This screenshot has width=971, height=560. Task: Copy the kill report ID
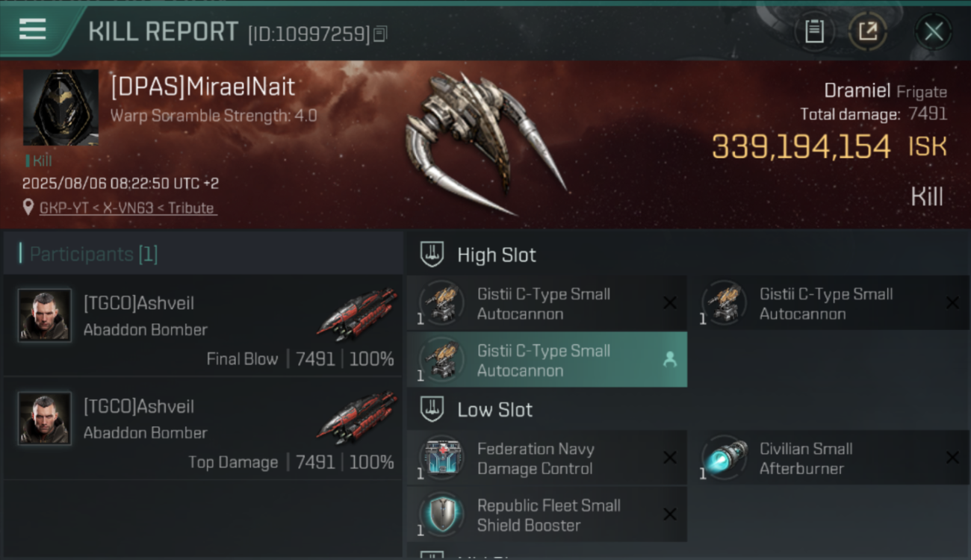pyautogui.click(x=380, y=34)
